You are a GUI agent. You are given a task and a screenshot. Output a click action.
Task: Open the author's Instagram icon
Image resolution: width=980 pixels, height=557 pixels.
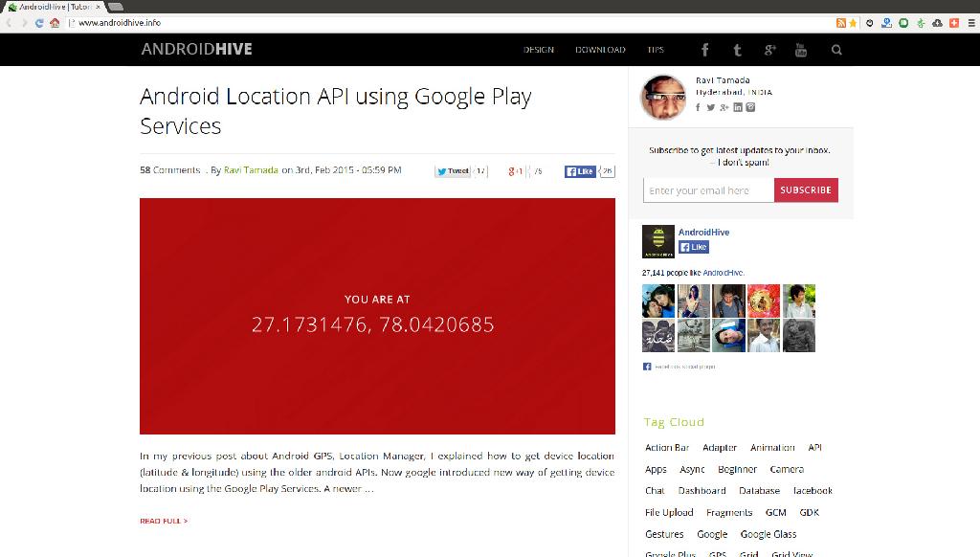(750, 107)
